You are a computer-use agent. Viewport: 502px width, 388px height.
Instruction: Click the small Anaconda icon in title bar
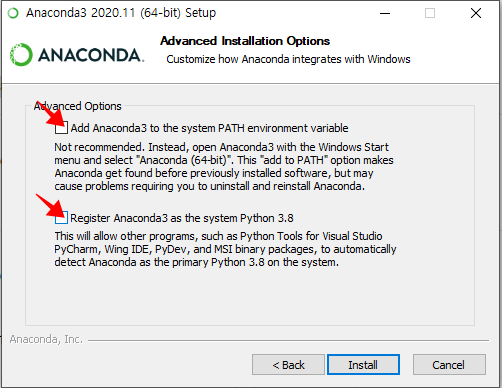pyautogui.click(x=13, y=13)
